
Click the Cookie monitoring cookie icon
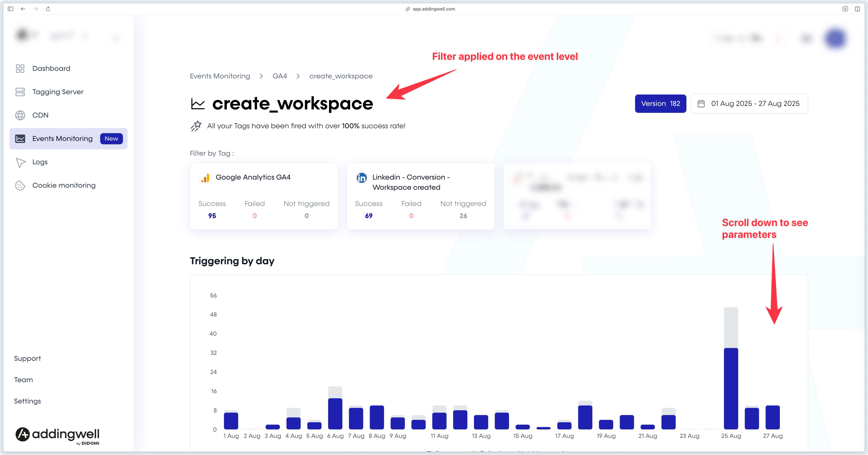pos(20,185)
